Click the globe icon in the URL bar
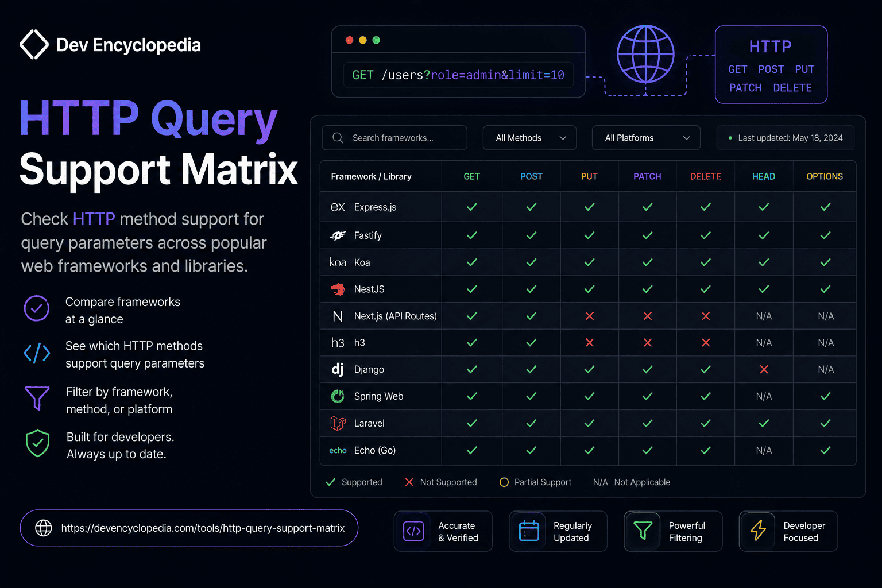This screenshot has height=588, width=882. tap(44, 528)
